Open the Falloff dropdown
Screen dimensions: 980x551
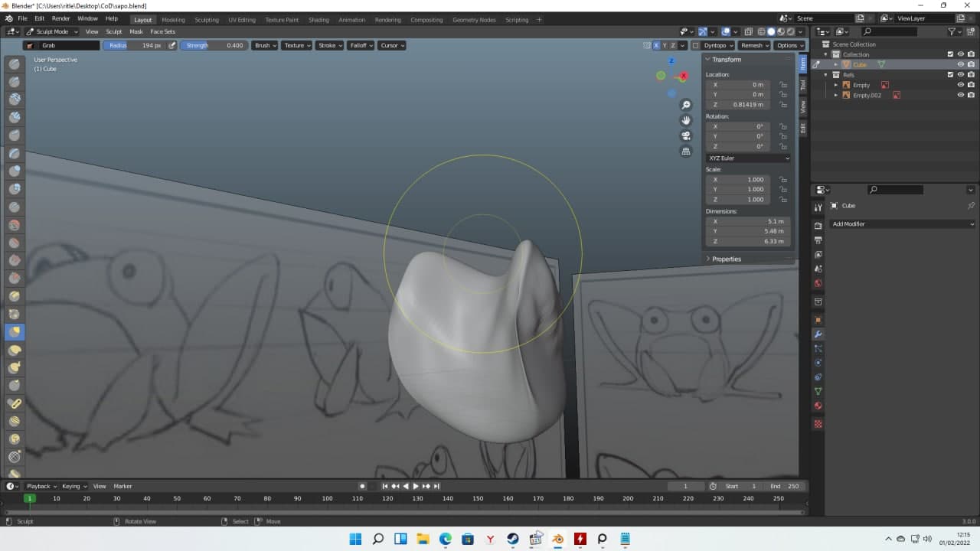[360, 45]
